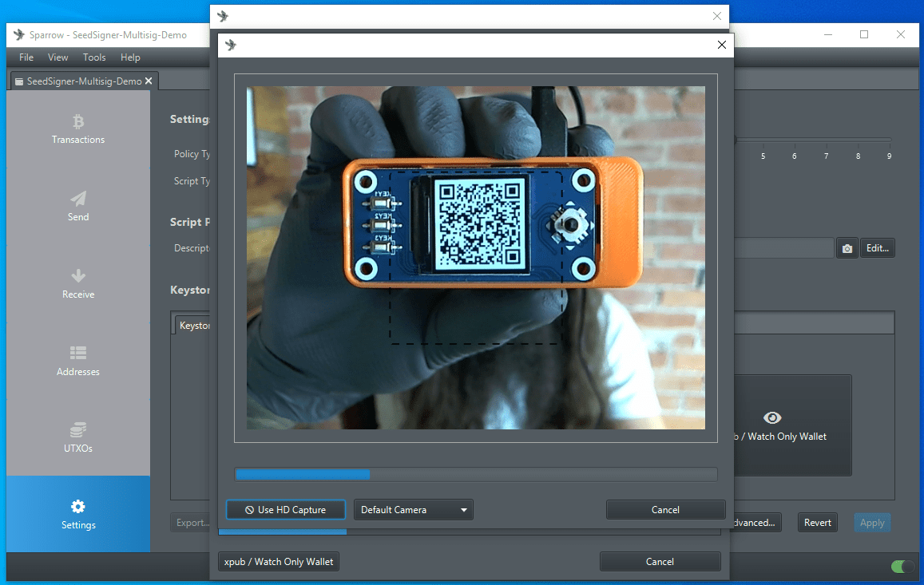Click the eye icon for Watch Only Wallet

pos(772,417)
